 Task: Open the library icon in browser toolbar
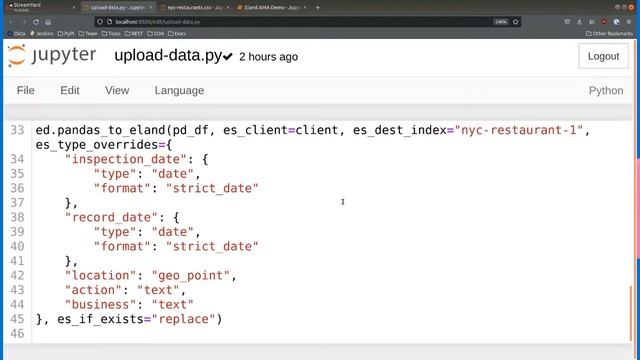click(x=591, y=22)
